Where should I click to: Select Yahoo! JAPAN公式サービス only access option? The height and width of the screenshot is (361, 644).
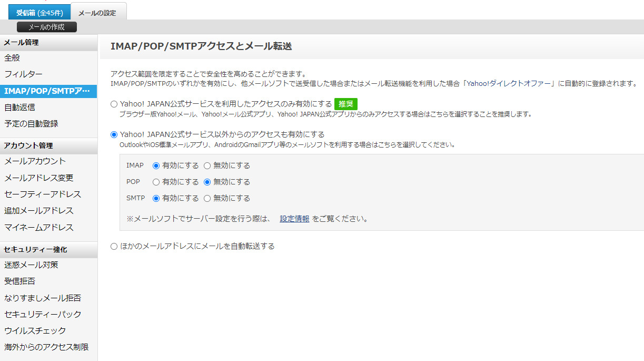click(x=114, y=104)
